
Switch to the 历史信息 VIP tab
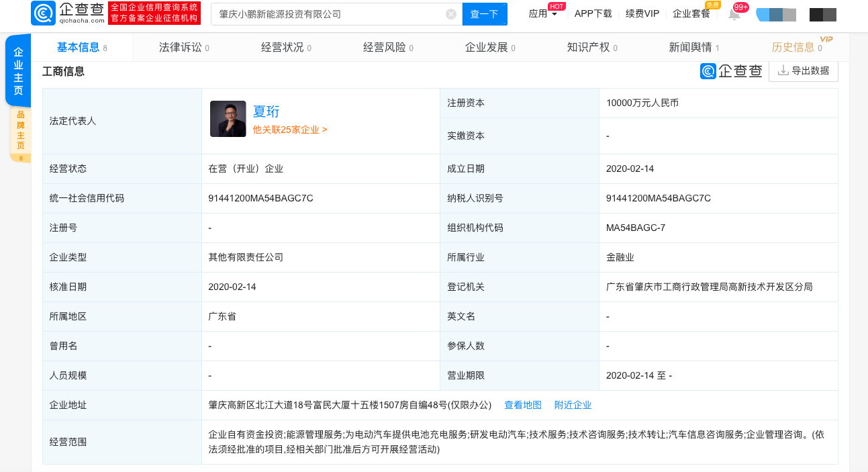click(x=797, y=47)
